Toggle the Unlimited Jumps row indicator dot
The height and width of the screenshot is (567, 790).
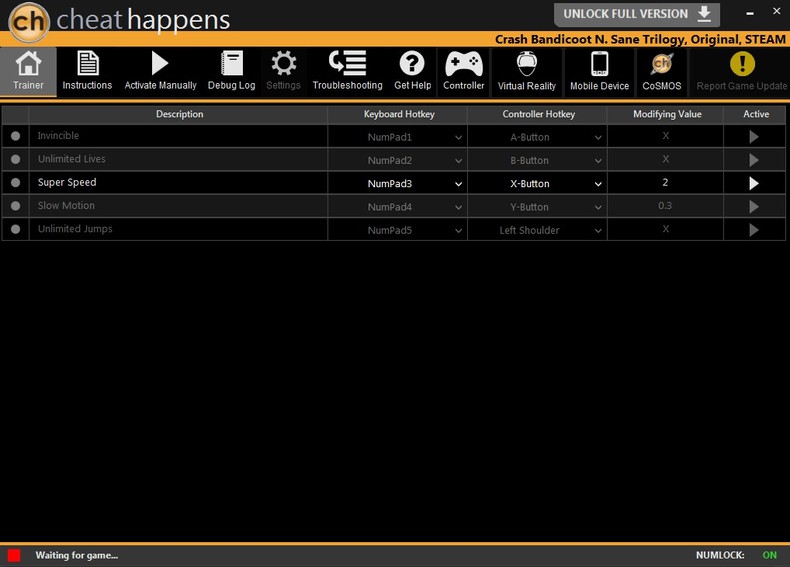[x=16, y=229]
